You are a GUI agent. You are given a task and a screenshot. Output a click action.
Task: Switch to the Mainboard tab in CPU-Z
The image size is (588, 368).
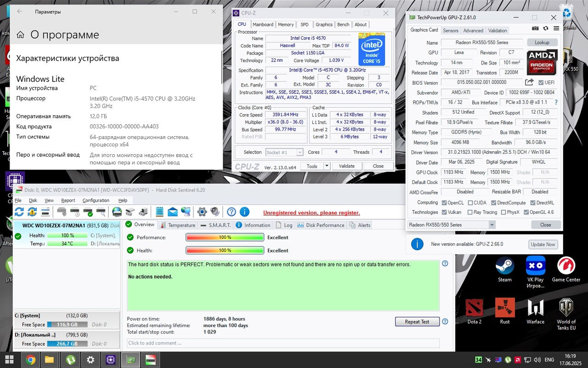point(263,24)
